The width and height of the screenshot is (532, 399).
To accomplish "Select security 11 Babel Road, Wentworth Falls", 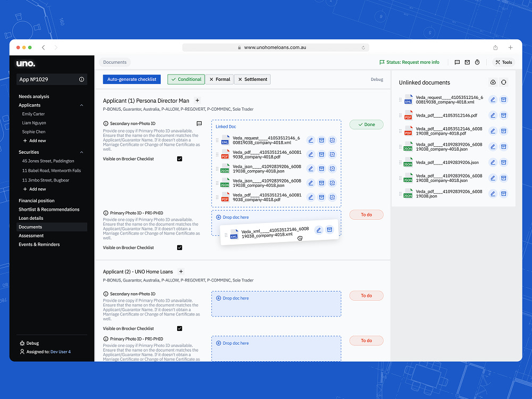I will (52, 171).
